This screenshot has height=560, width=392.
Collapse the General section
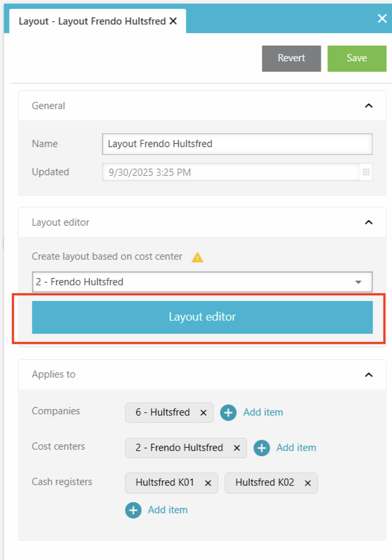pos(369,106)
